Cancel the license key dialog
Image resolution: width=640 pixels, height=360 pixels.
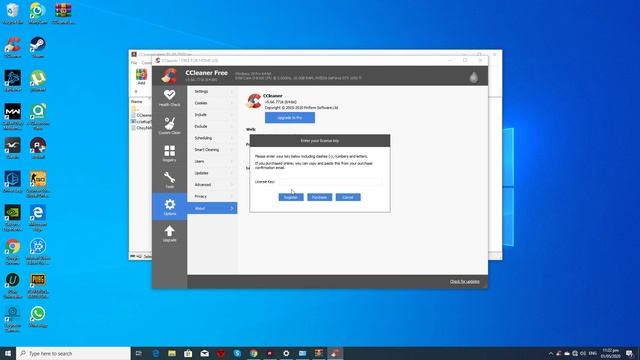(x=348, y=197)
